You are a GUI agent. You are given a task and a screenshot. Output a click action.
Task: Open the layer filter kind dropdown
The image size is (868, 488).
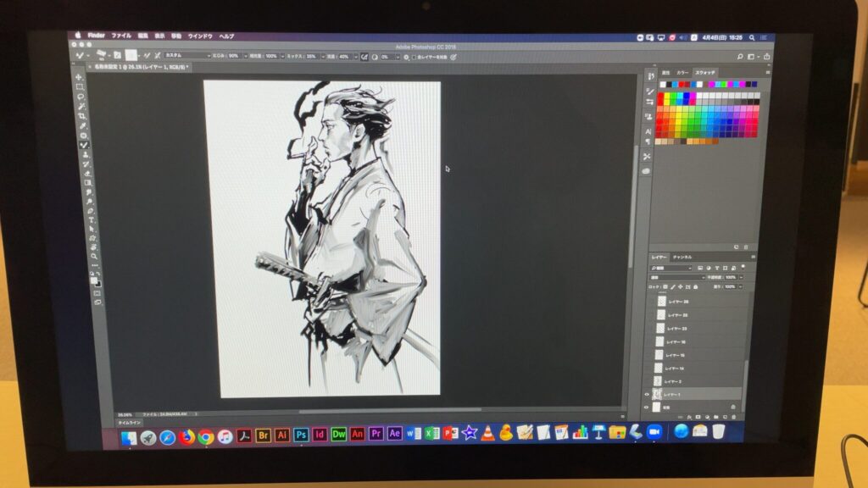click(x=671, y=269)
